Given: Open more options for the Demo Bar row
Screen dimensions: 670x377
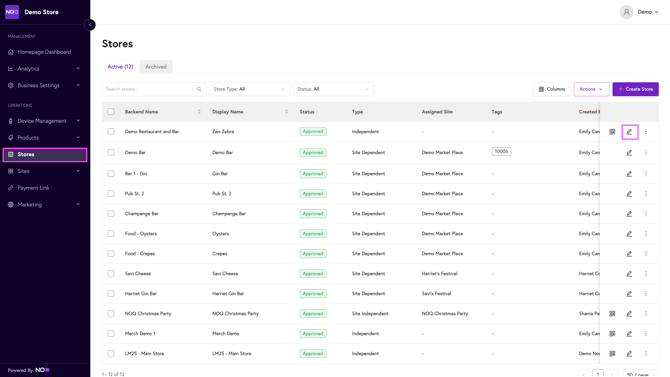Looking at the screenshot, I should point(646,153).
